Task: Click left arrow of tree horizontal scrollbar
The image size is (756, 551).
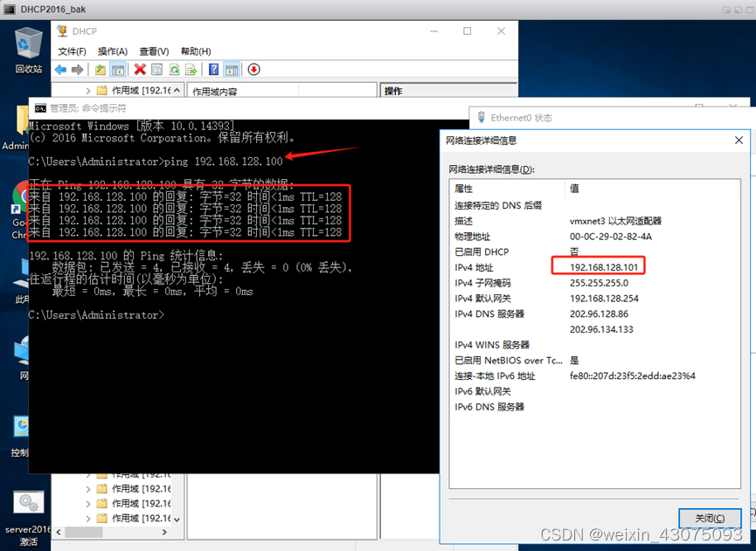Action: click(x=59, y=532)
